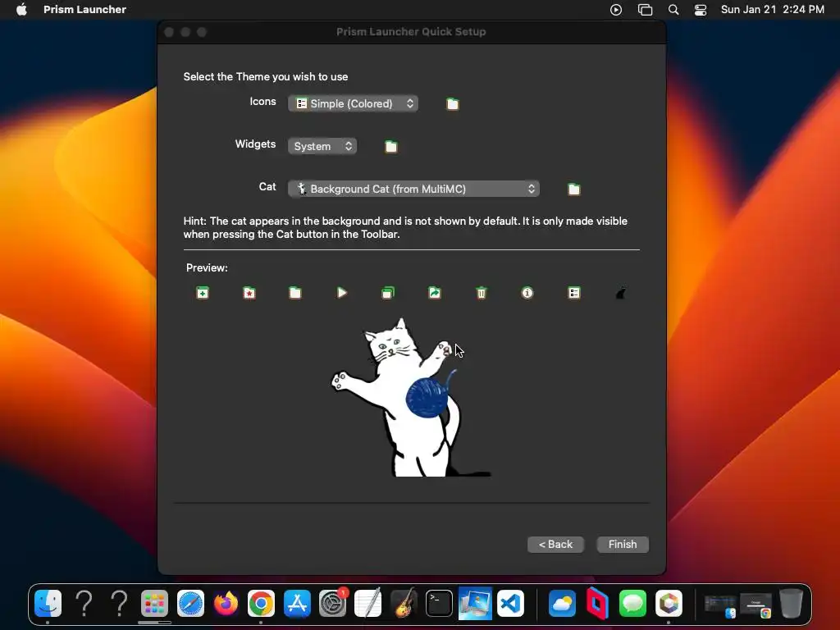The height and width of the screenshot is (630, 840).
Task: Open Finder from the Dock
Action: [48, 604]
